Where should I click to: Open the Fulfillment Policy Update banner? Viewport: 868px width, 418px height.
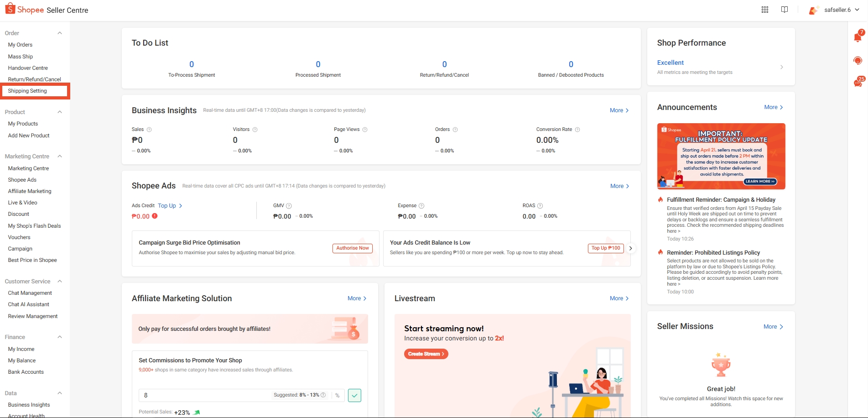click(x=721, y=156)
